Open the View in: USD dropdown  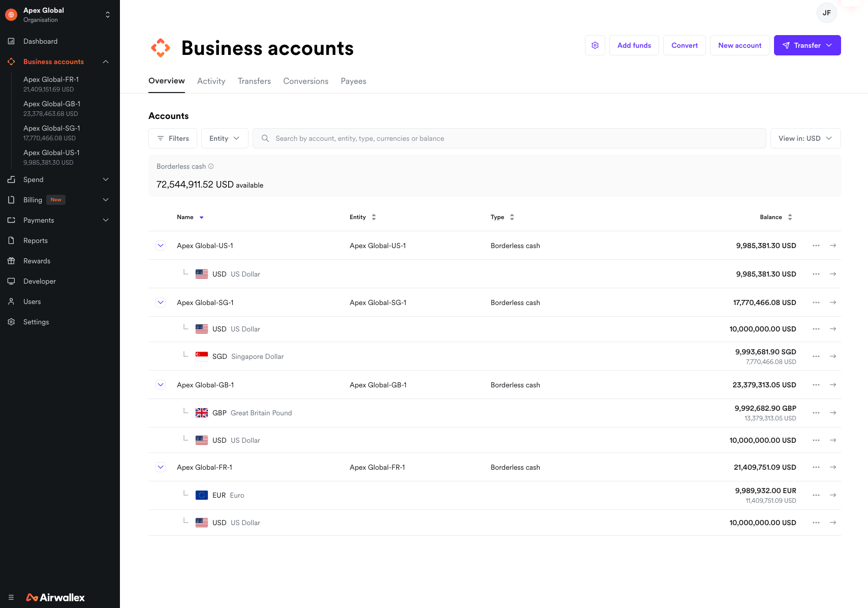click(805, 138)
